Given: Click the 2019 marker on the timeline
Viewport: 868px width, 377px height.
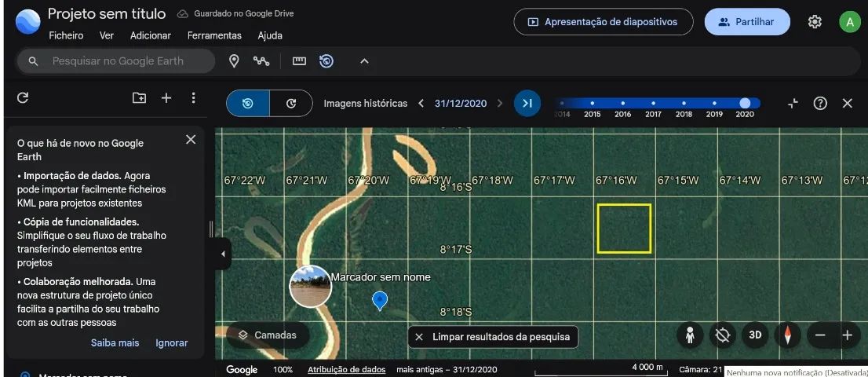Looking at the screenshot, I should pos(714,104).
